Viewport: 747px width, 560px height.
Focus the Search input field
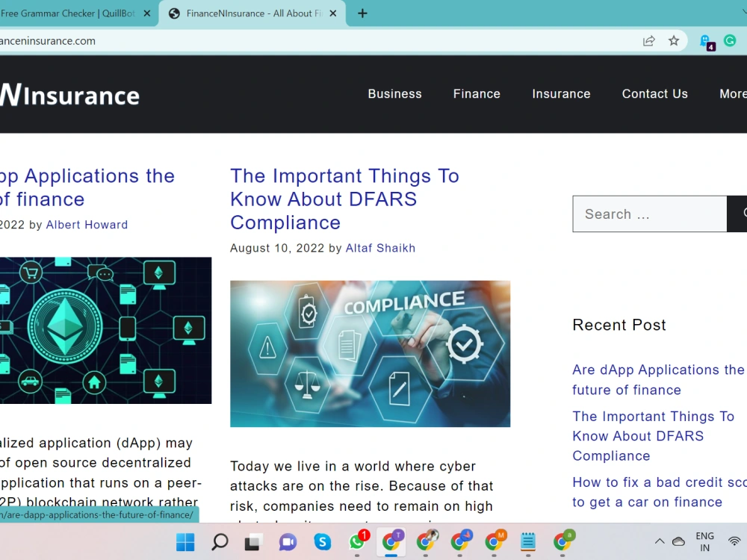pos(649,214)
